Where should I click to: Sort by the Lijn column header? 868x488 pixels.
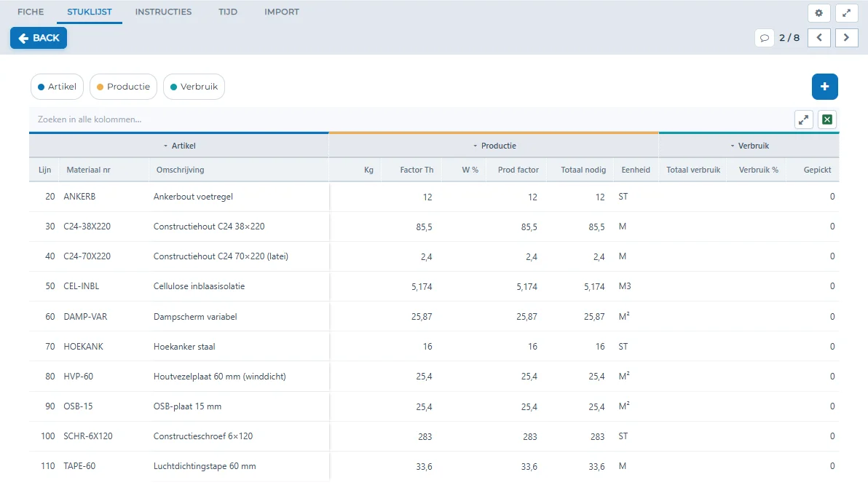tap(45, 170)
